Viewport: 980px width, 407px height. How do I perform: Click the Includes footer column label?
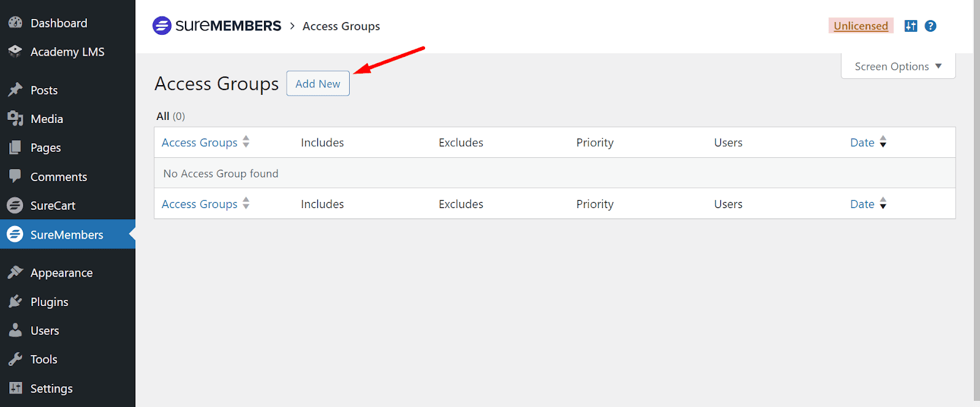(322, 204)
